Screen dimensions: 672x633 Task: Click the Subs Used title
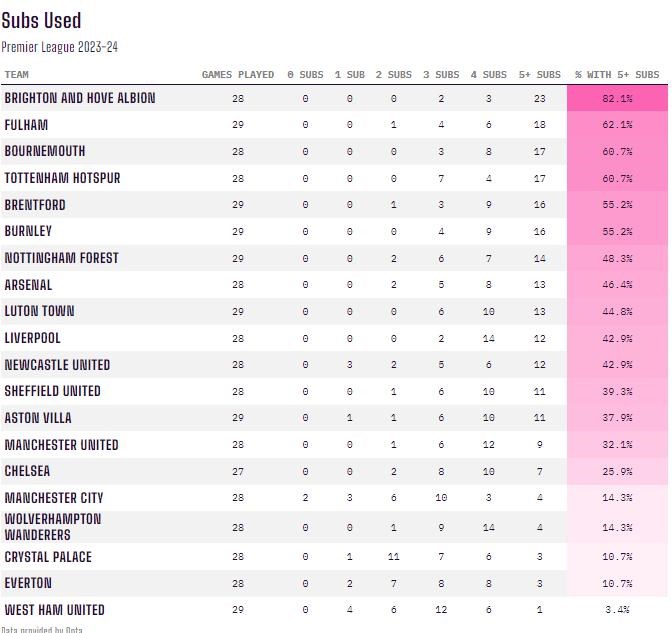(x=42, y=21)
